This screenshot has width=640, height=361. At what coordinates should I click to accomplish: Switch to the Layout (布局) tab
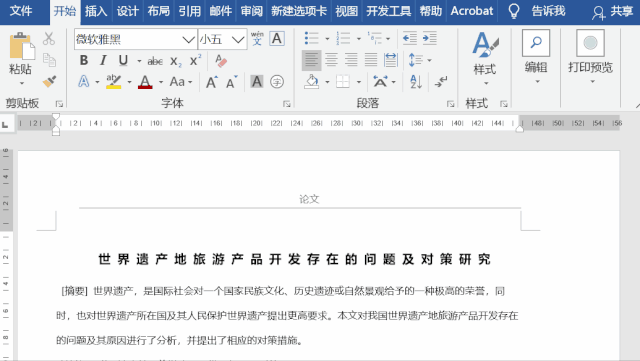coord(159,11)
